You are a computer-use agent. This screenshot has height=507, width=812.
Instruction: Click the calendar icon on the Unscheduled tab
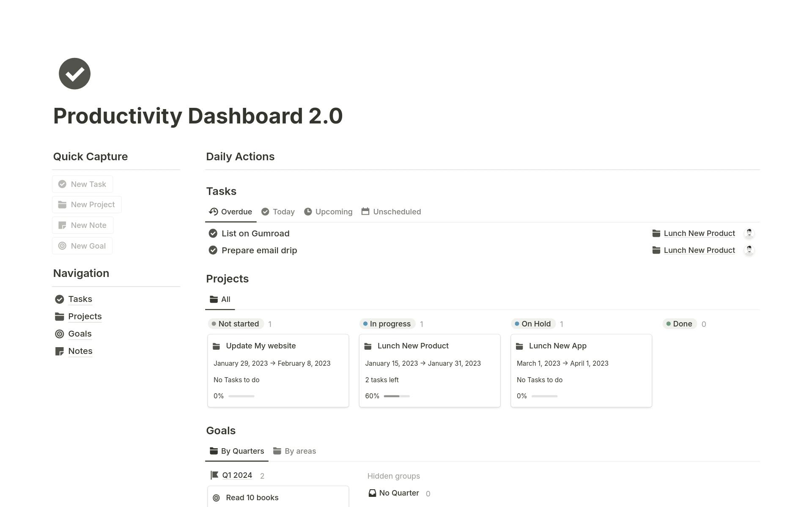pos(365,211)
